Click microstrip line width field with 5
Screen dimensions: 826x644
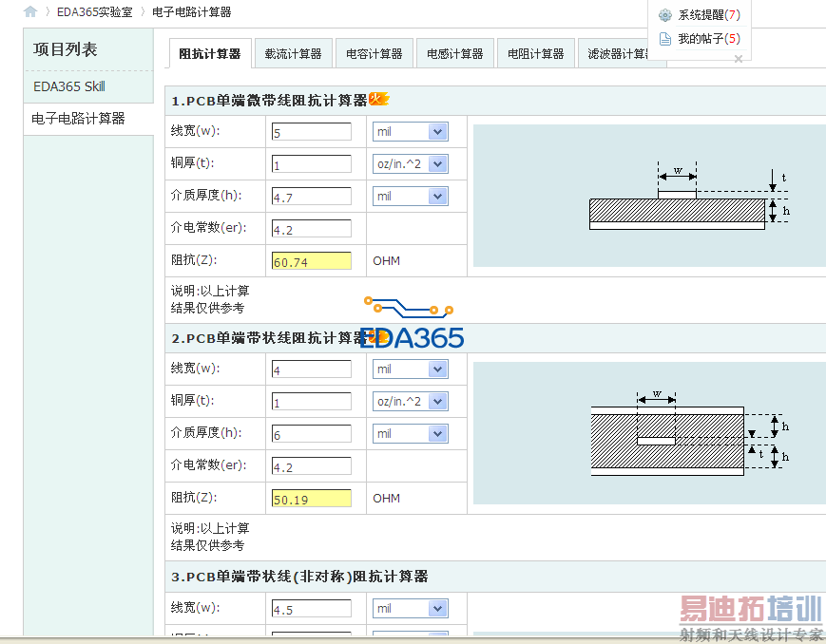click(312, 132)
